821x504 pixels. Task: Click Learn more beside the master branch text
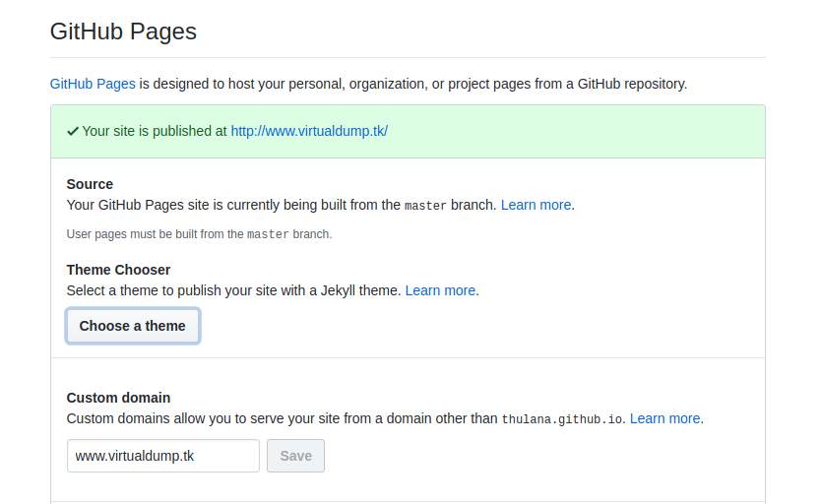pos(536,205)
